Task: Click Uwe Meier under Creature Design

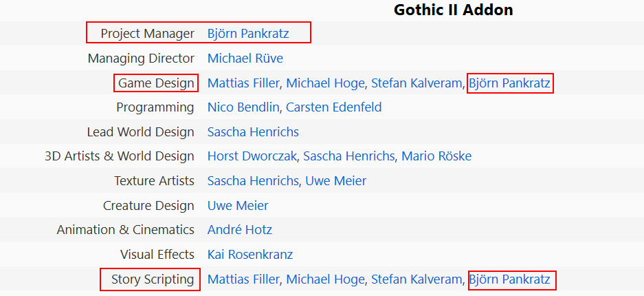Action: coord(238,206)
